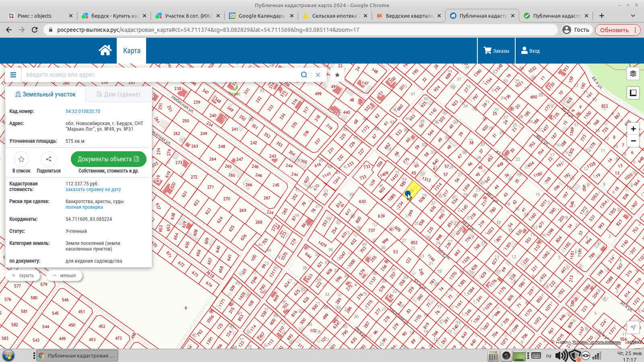Screen dimensions: 644x362
Task: Select Публичная кадастровая taskbar window
Action: tap(77, 356)
